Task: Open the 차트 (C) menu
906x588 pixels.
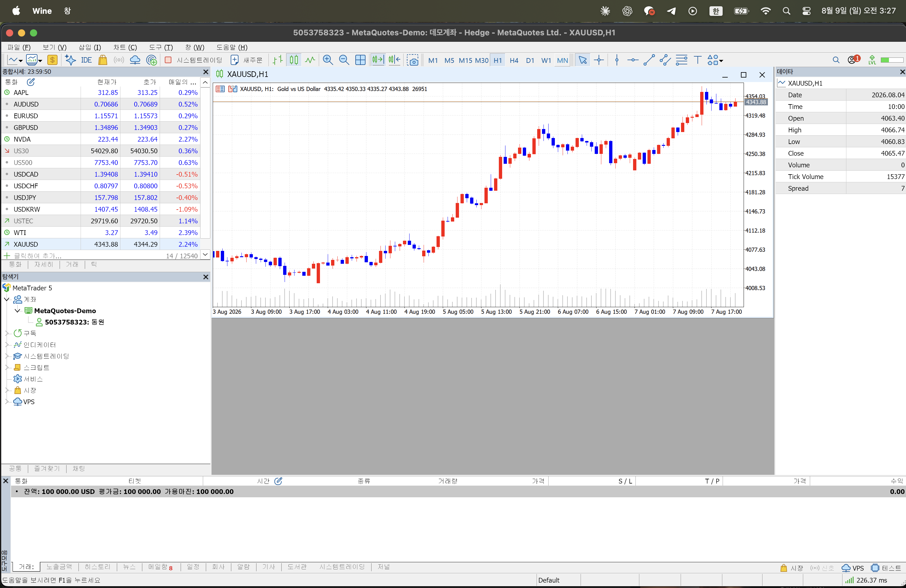Action: click(x=125, y=47)
